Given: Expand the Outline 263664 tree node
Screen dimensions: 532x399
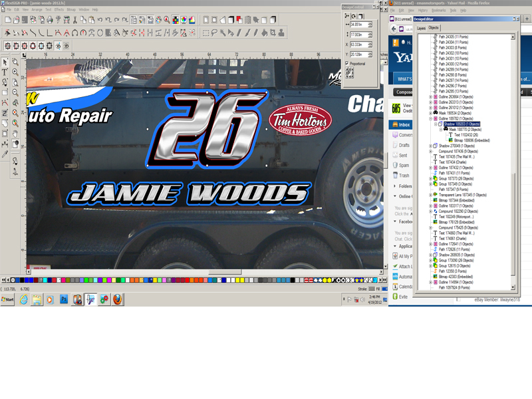Looking at the screenshot, I should (x=430, y=97).
